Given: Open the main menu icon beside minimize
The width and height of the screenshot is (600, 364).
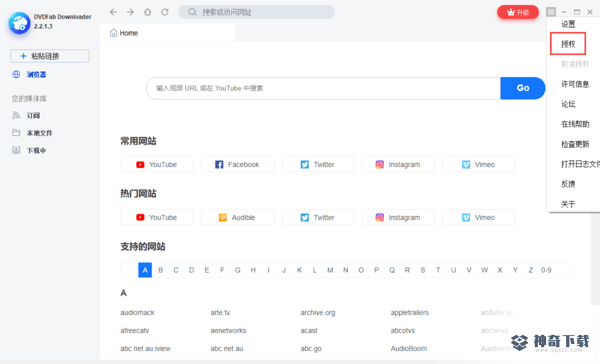Looking at the screenshot, I should 551,12.
